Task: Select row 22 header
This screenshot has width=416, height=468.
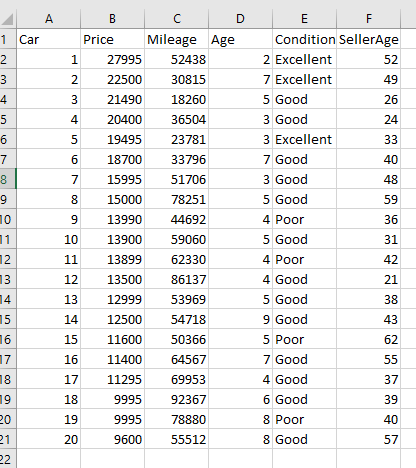Action: [x=8, y=459]
